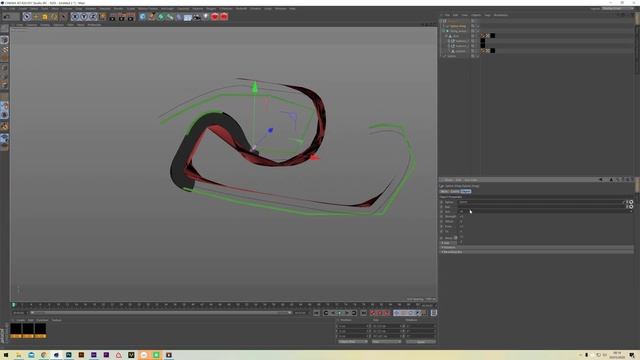Image resolution: width=640 pixels, height=360 pixels.
Task: Click the Floor environment icon
Action: pos(188,17)
